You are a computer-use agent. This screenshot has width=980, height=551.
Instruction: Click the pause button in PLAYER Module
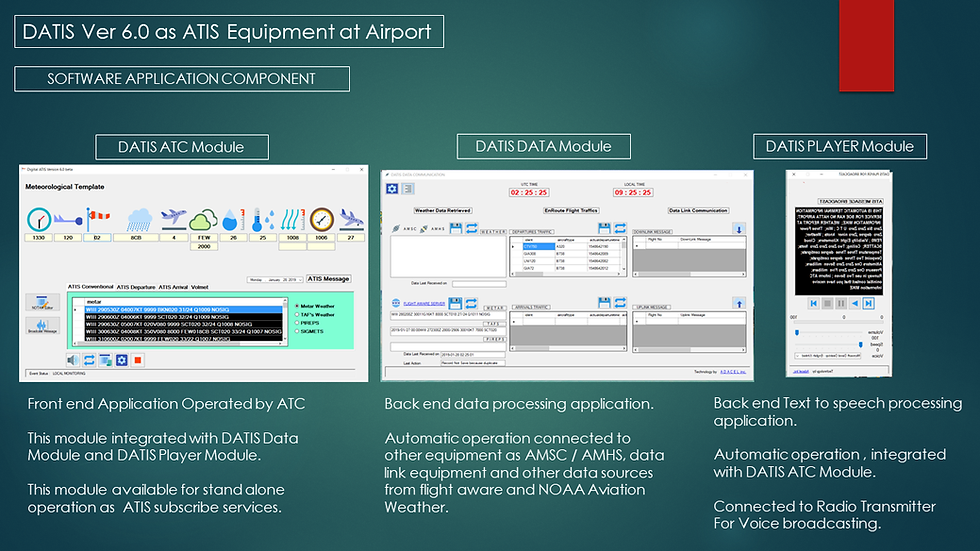click(841, 304)
